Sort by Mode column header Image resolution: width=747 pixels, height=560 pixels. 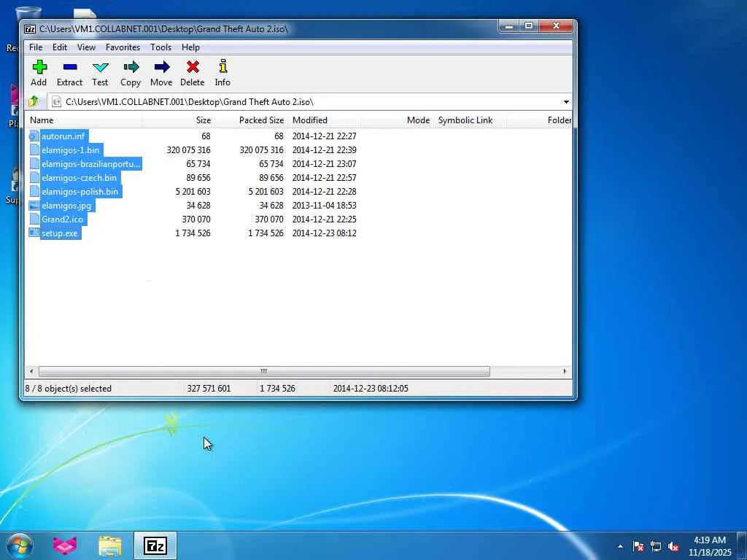pos(398,120)
